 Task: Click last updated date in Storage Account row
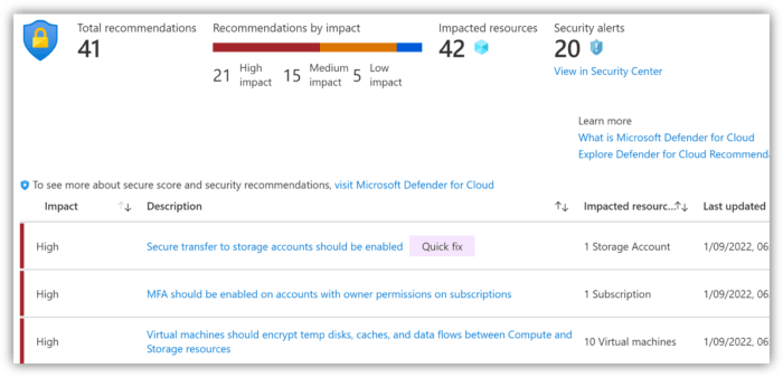pos(736,246)
